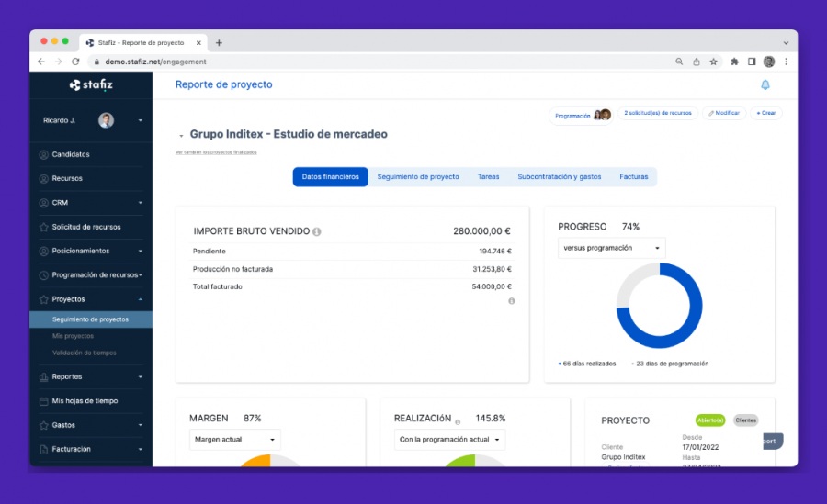Image resolution: width=827 pixels, height=504 pixels.
Task: Click the Crear button
Action: tap(765, 113)
